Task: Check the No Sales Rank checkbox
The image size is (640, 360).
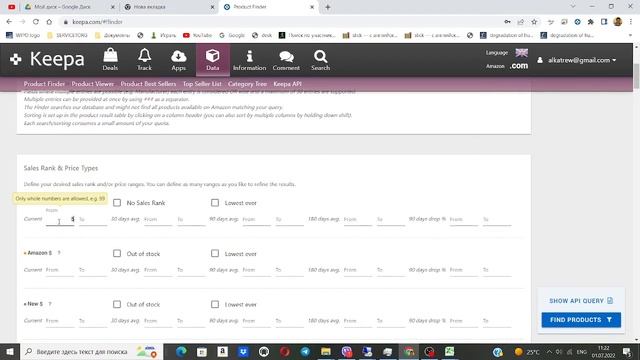Action: 117,202
